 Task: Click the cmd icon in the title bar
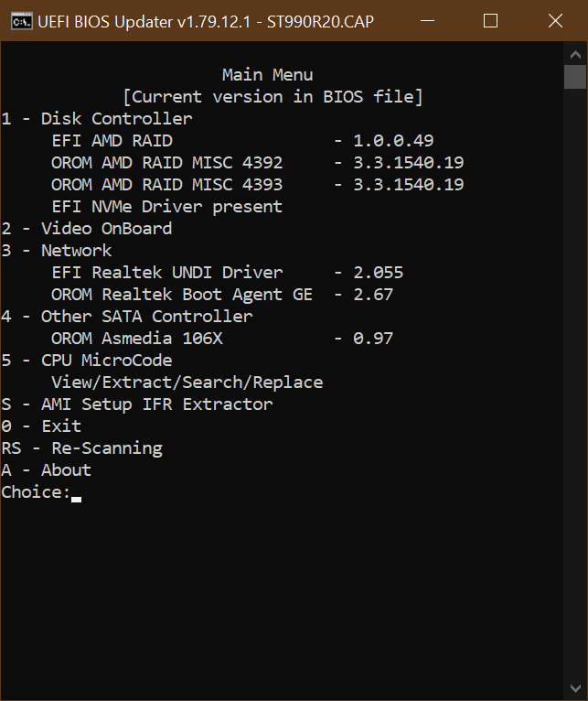point(20,20)
